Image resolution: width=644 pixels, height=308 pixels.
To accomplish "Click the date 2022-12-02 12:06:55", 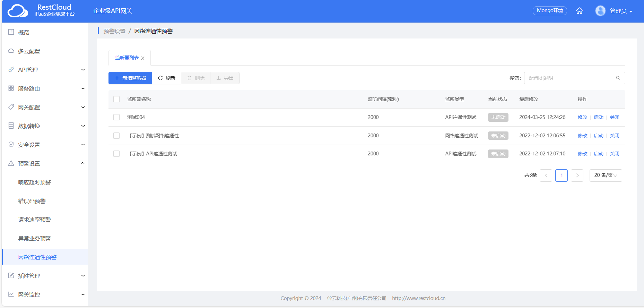I will click(x=542, y=136).
